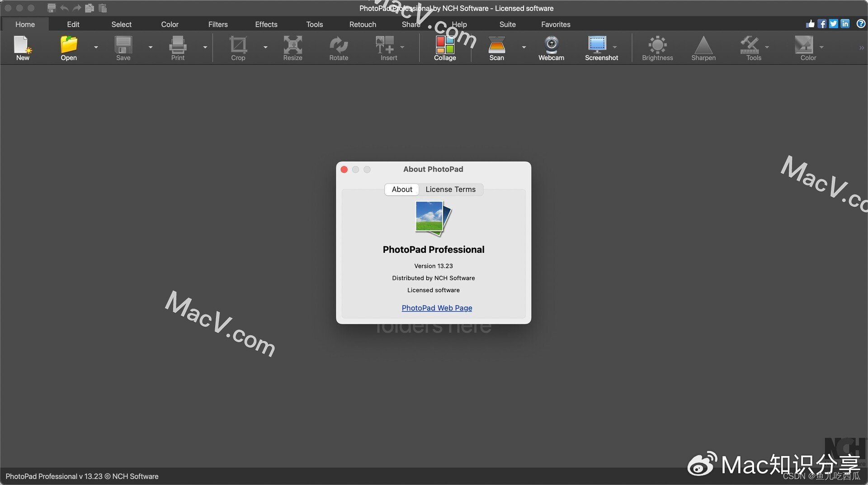Switch to the Home tab

pos(25,24)
